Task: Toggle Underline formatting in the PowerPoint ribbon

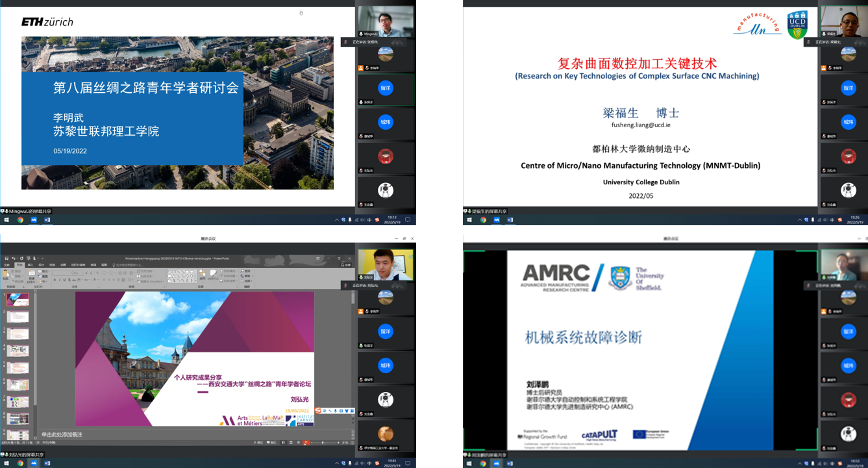Action: coord(64,280)
